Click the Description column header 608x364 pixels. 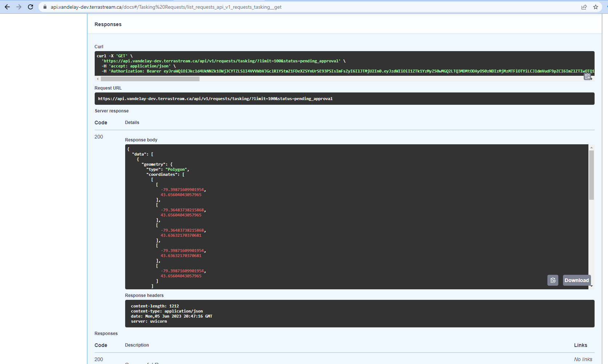(137, 345)
